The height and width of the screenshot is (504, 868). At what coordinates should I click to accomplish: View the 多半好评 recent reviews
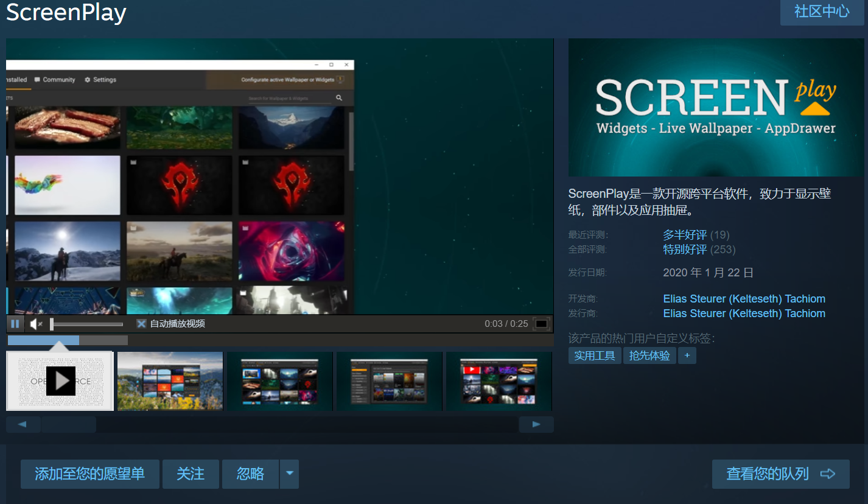685,234
